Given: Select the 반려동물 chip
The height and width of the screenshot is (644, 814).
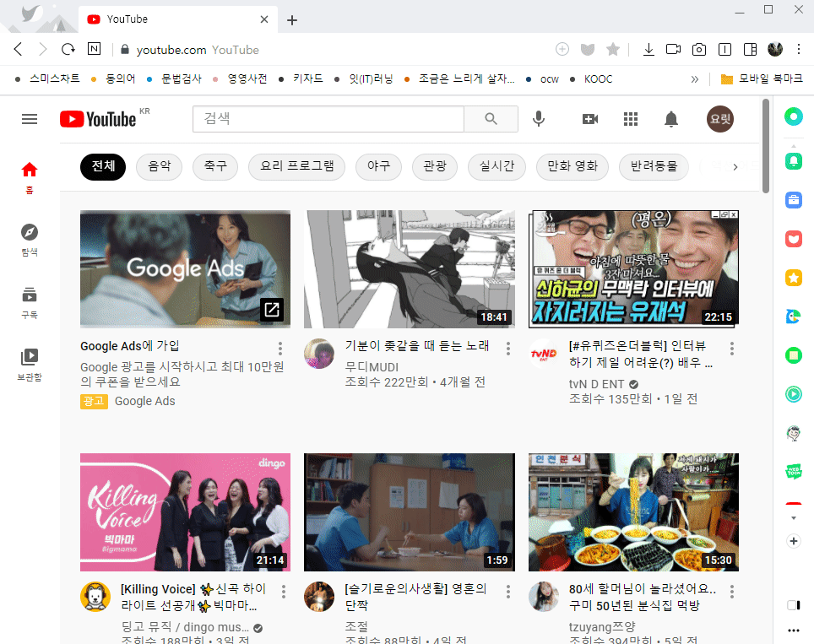Looking at the screenshot, I should point(654,166).
